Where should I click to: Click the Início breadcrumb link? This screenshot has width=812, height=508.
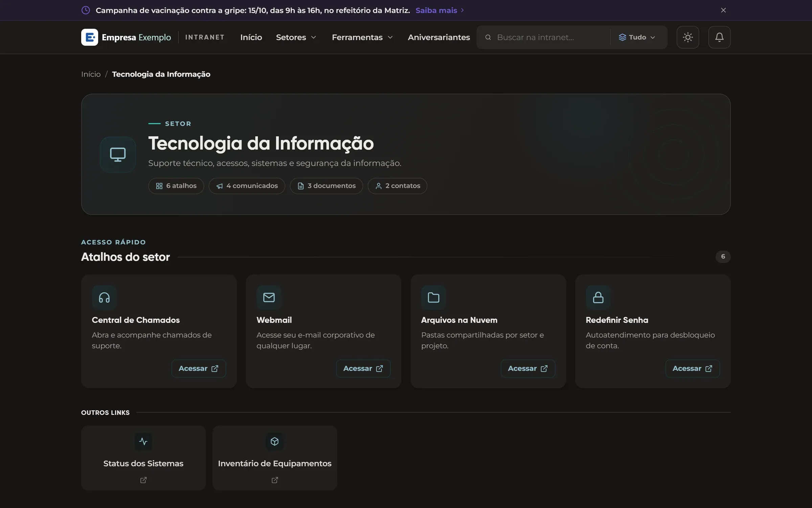point(91,74)
